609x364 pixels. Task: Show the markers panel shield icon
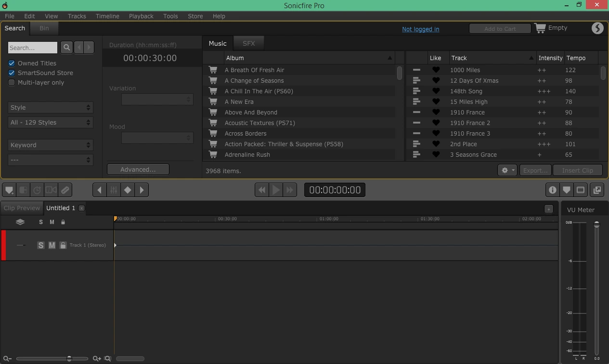click(567, 190)
